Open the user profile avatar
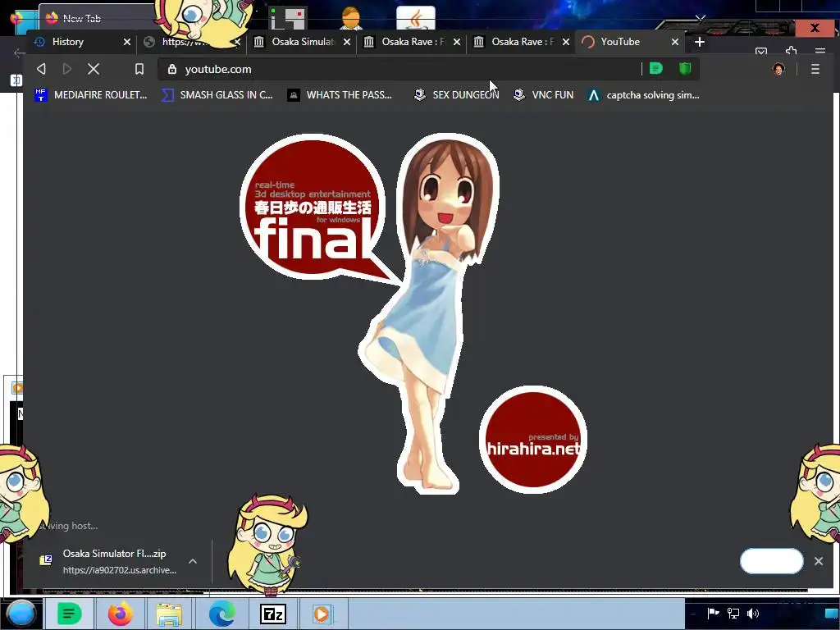The image size is (840, 630). [x=778, y=69]
